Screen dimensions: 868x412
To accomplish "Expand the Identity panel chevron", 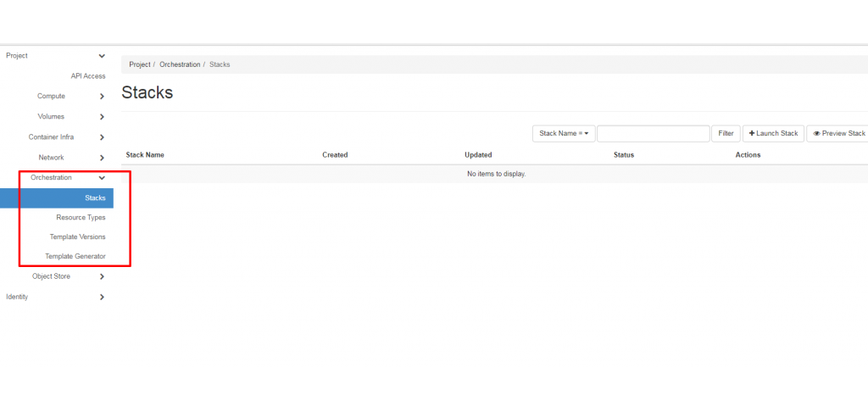I will click(102, 298).
